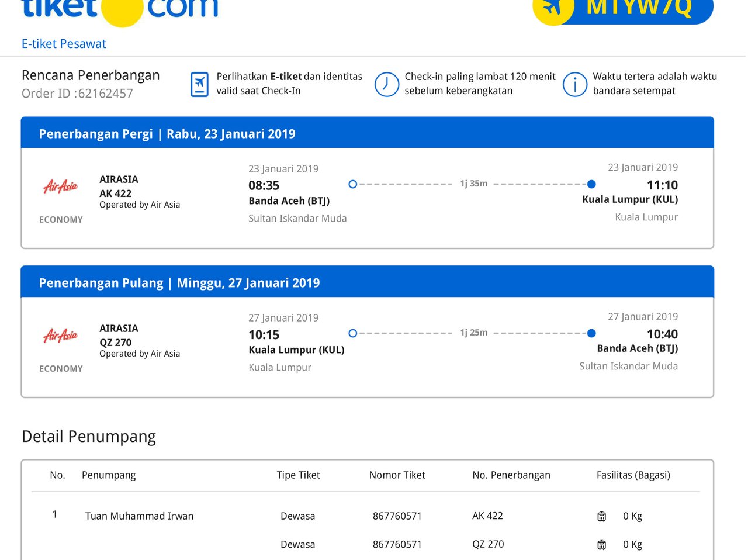Image resolution: width=748 pixels, height=560 pixels.
Task: Click ECONOMY label in outbound flight card
Action: [61, 220]
